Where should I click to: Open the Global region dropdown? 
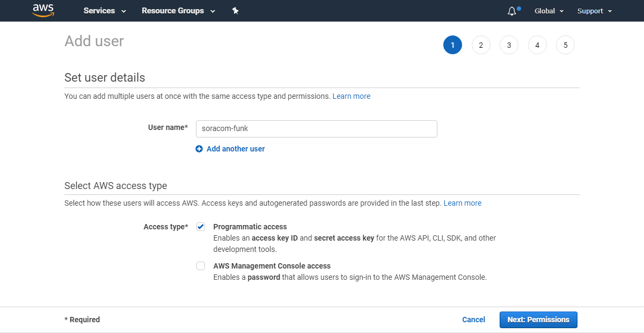(548, 11)
